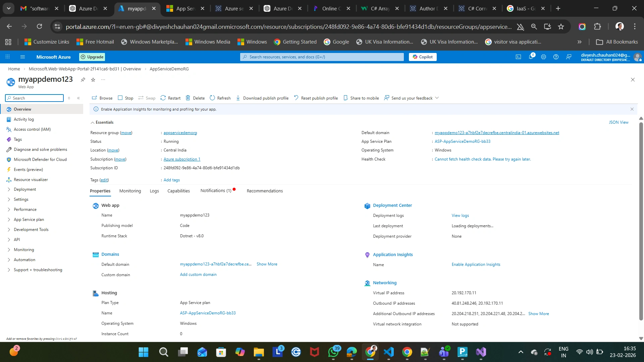This screenshot has height=362, width=644.
Task: Open Azure Cloud Shell icon
Action: (518, 57)
